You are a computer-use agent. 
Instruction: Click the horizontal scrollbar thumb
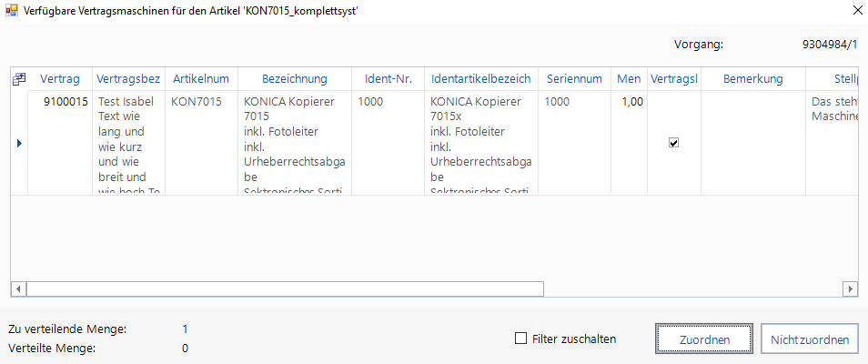pyautogui.click(x=285, y=288)
